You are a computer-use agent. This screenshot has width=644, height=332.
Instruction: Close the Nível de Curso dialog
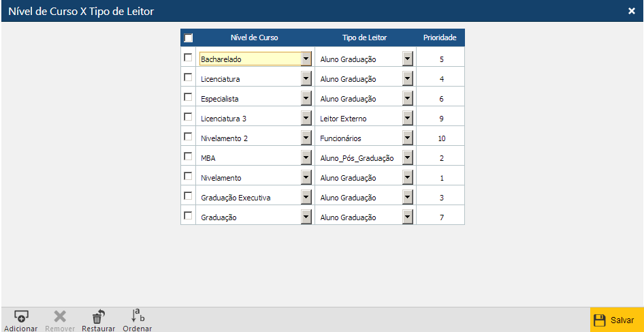click(631, 11)
